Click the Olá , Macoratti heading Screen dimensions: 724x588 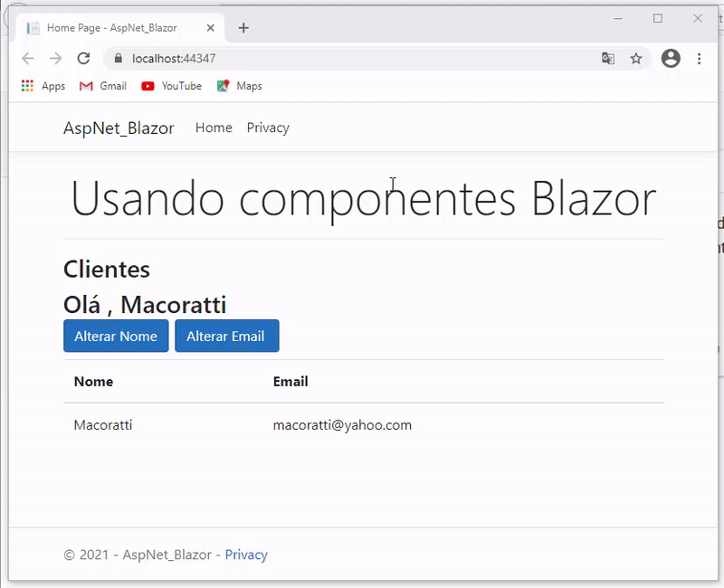click(145, 305)
